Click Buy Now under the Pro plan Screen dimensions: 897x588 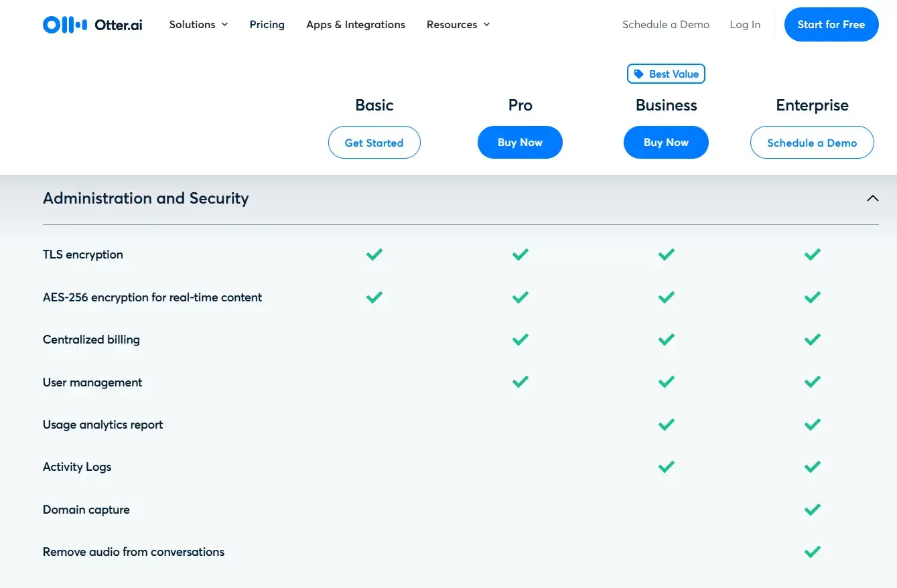(x=520, y=142)
